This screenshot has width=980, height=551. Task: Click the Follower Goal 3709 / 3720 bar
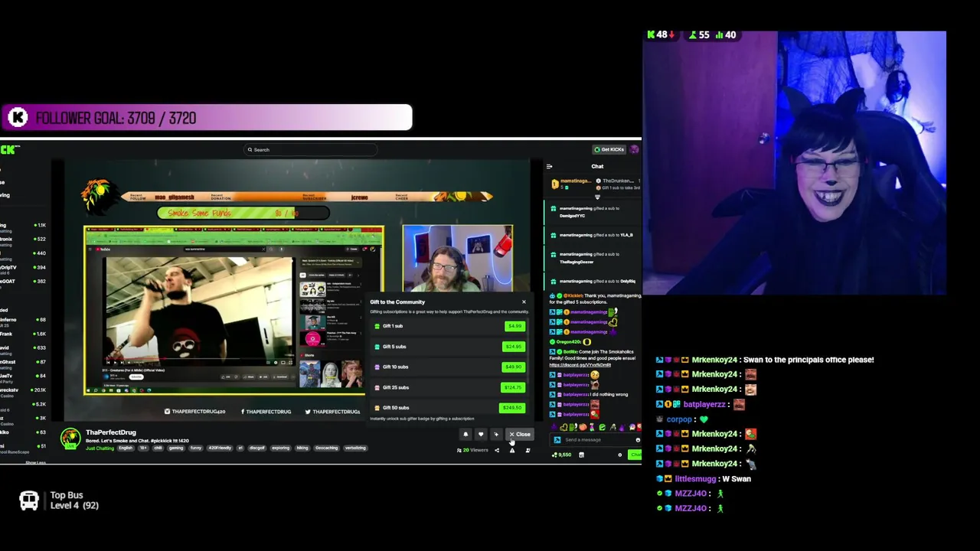pos(206,118)
